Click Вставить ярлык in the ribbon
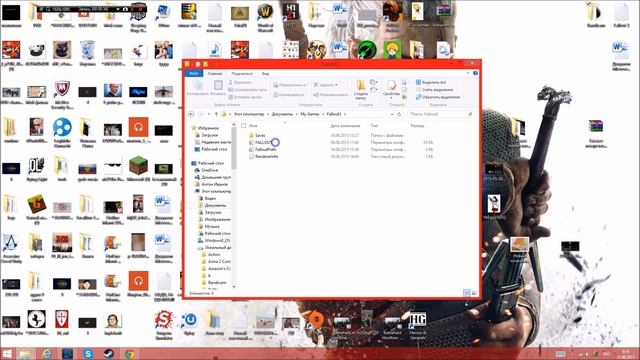The height and width of the screenshot is (360, 640). (x=245, y=97)
